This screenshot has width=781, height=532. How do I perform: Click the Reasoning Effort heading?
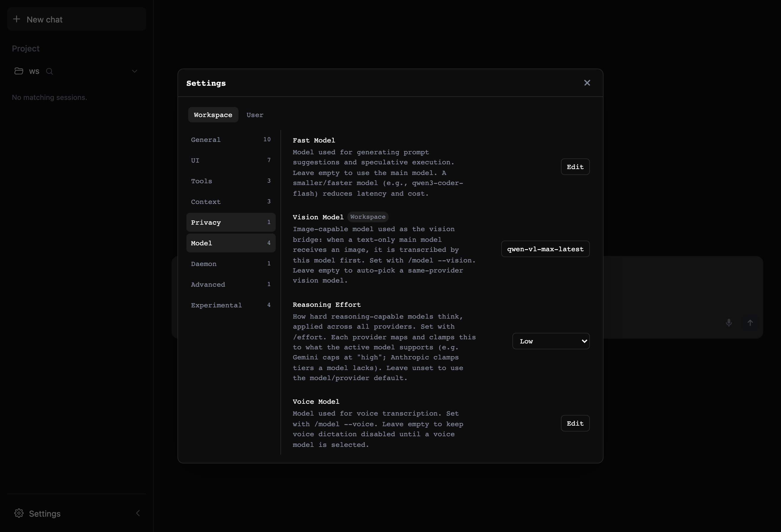326,305
